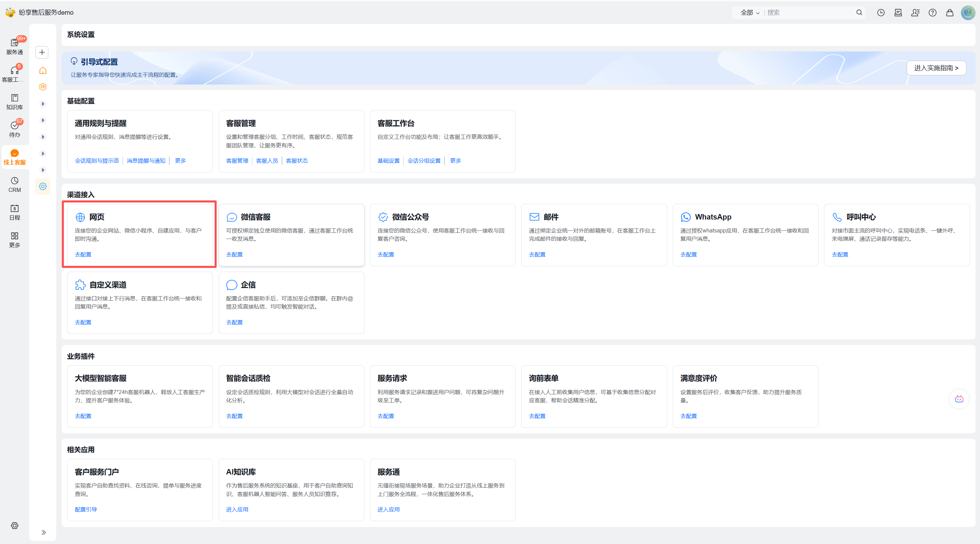This screenshot has height=544, width=980.
Task: Click the plus button in secondary sidebar
Action: [42, 52]
